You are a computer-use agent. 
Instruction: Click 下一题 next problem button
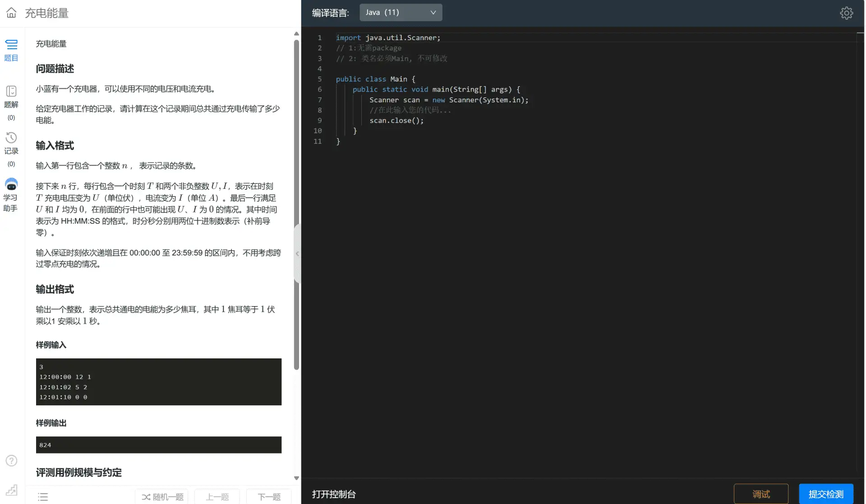(269, 497)
